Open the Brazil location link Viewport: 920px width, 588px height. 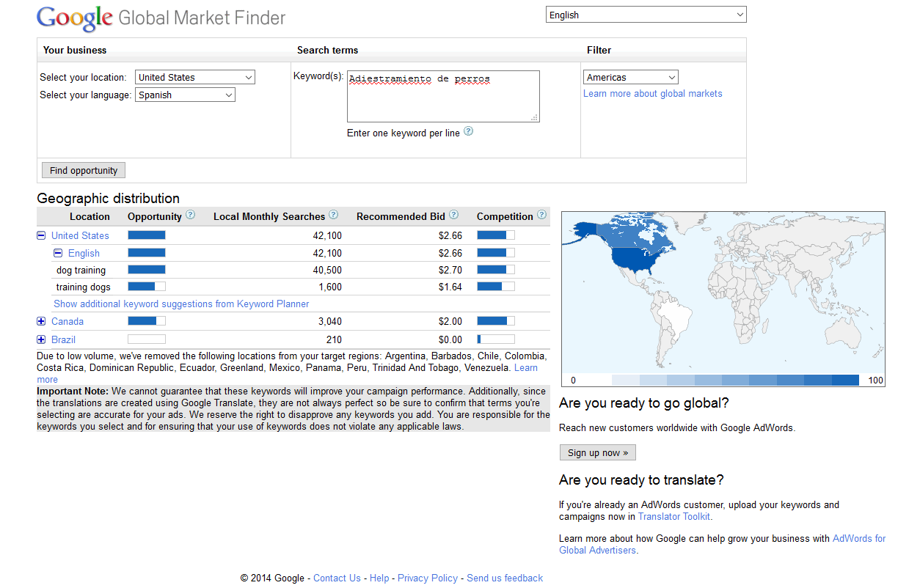63,339
